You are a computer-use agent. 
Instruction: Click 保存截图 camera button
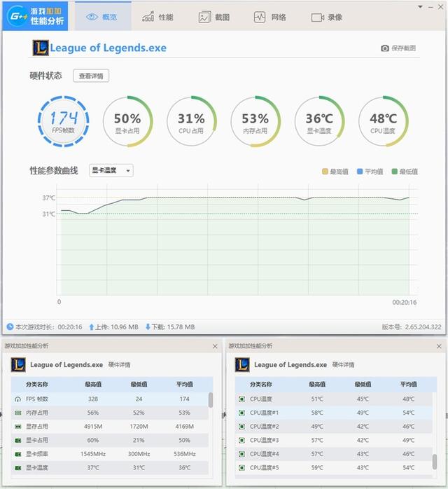click(x=398, y=48)
